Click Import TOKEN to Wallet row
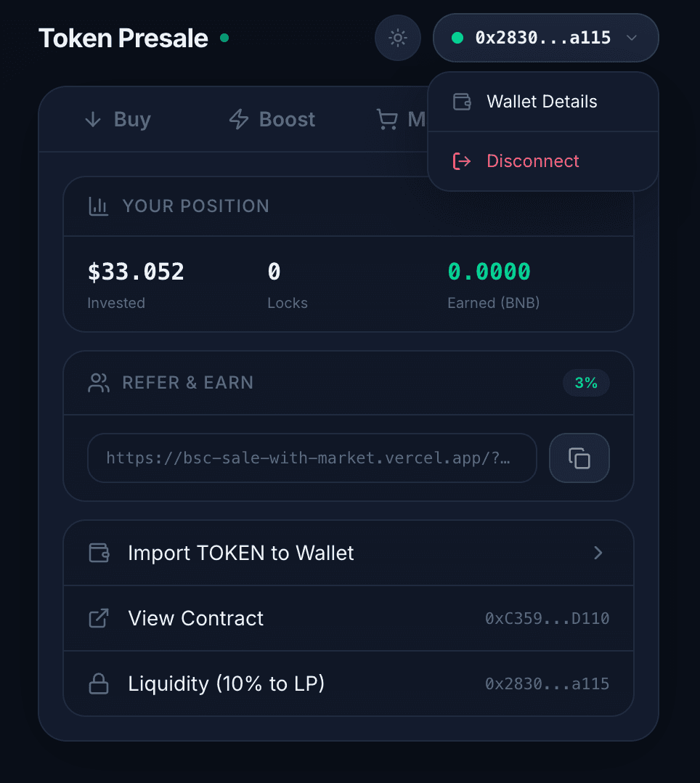Screen dimensions: 700x783 click(241, 553)
